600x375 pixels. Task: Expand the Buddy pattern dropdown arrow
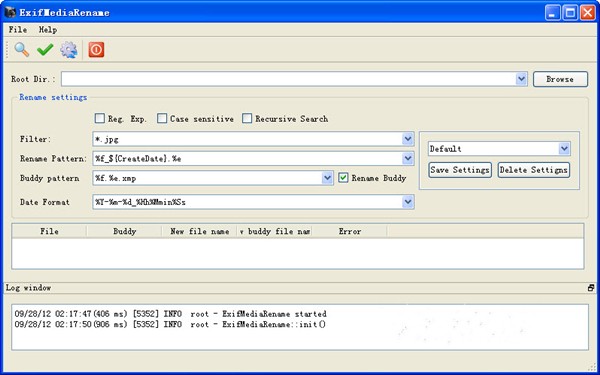[327, 178]
